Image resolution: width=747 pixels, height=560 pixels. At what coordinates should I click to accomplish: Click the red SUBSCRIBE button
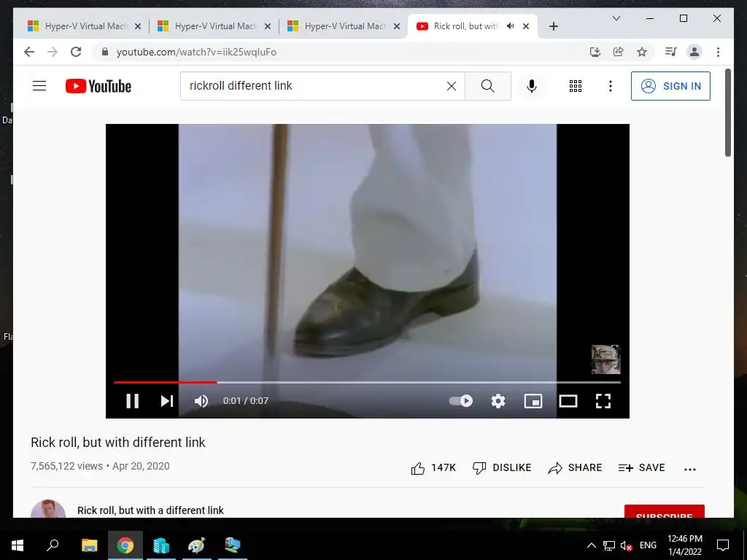coord(664,511)
